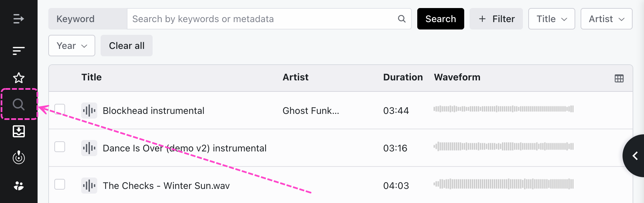Open table column settings icon
This screenshot has height=203, width=644.
619,78
